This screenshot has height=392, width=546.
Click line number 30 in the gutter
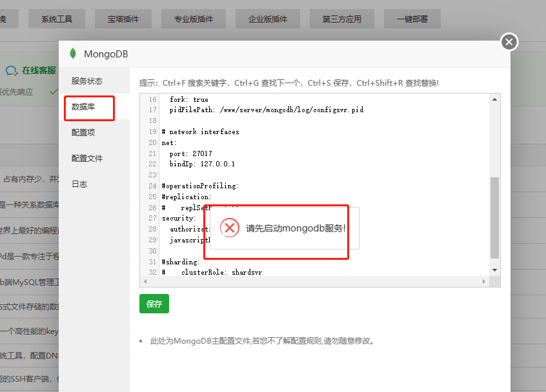point(152,251)
